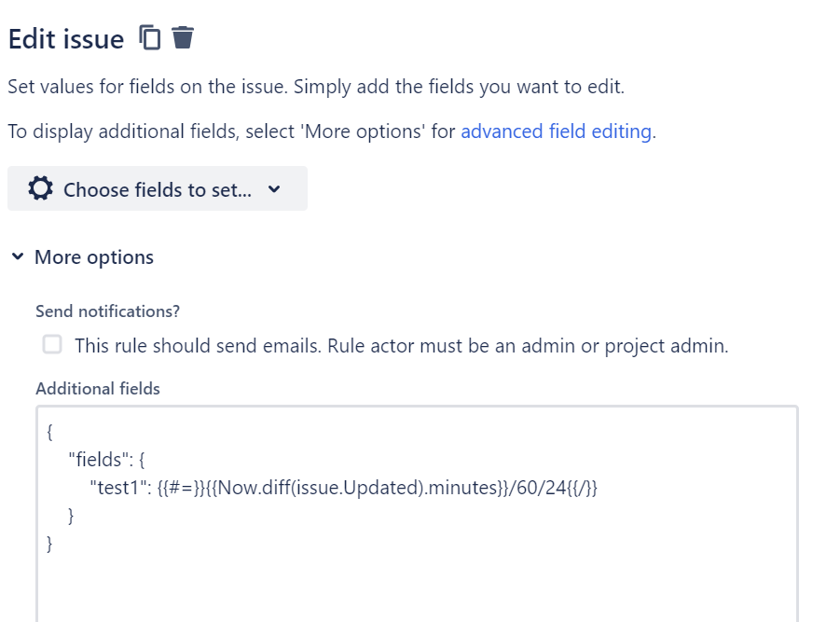Click the 'This rule should send emails' label

[x=401, y=346]
